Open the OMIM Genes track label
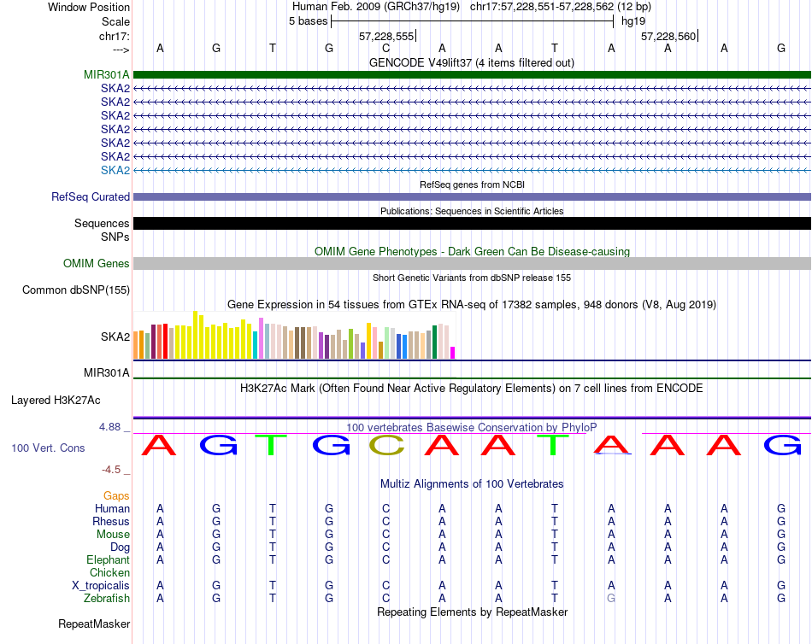Image resolution: width=812 pixels, height=644 pixels. click(96, 264)
